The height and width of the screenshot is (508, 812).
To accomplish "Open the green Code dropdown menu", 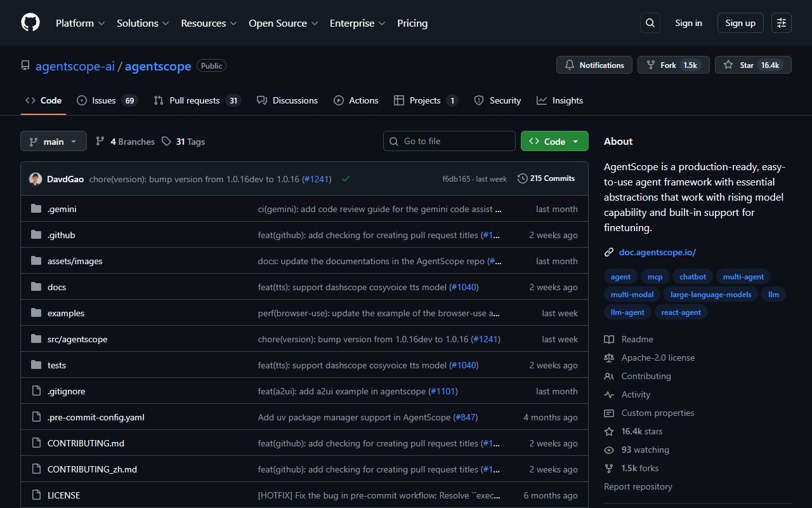I will 554,141.
